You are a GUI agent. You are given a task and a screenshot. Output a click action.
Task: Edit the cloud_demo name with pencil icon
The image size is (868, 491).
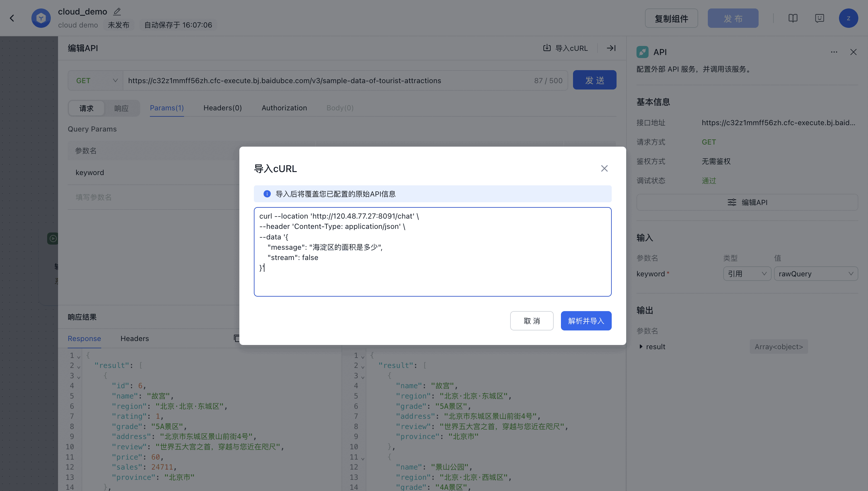[x=117, y=11]
